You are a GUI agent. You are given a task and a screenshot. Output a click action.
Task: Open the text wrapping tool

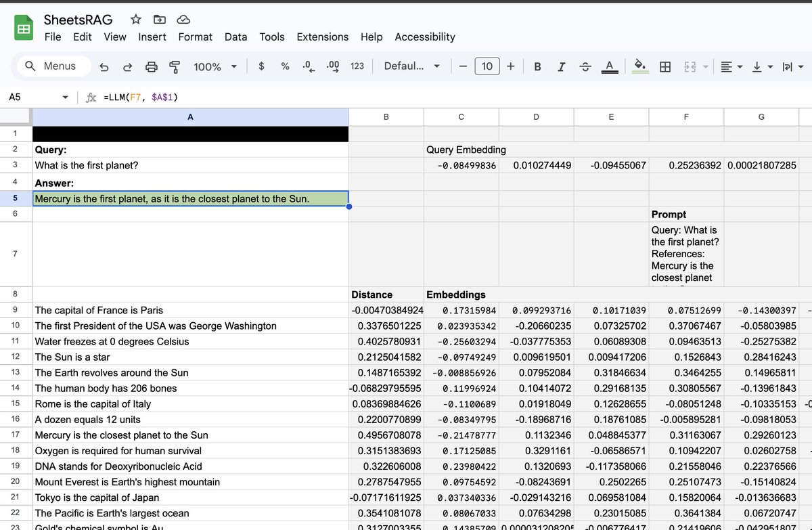tap(788, 66)
